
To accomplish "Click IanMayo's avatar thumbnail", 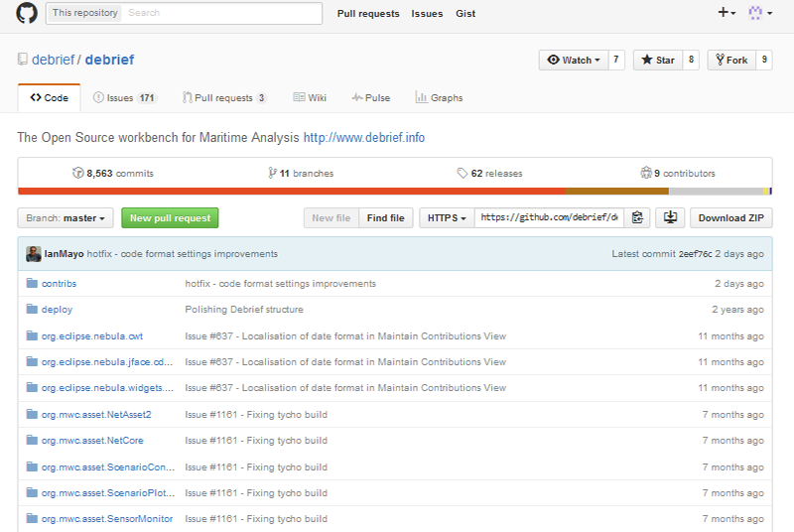I will tap(34, 254).
